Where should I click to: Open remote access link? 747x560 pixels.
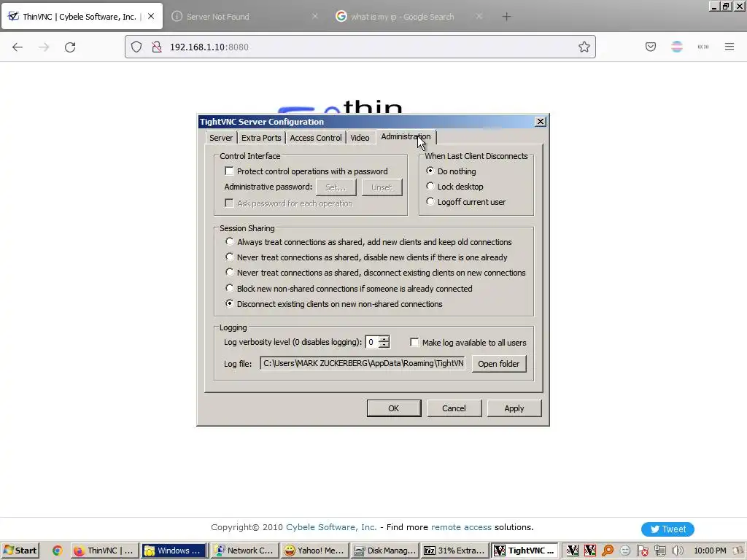coord(461,527)
